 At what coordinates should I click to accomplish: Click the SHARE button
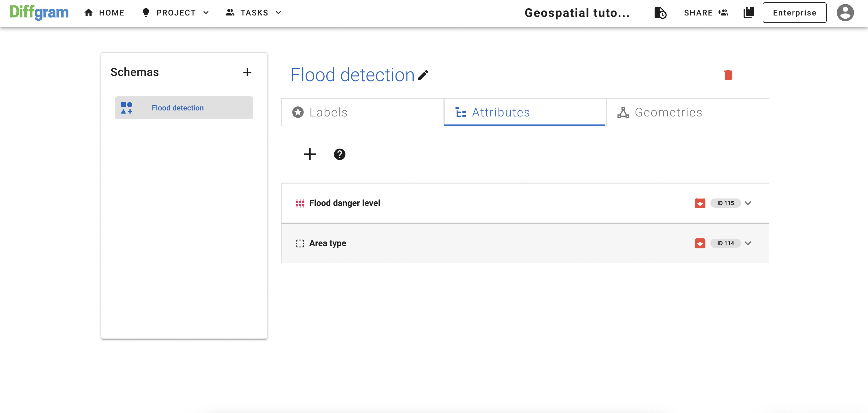(x=706, y=13)
